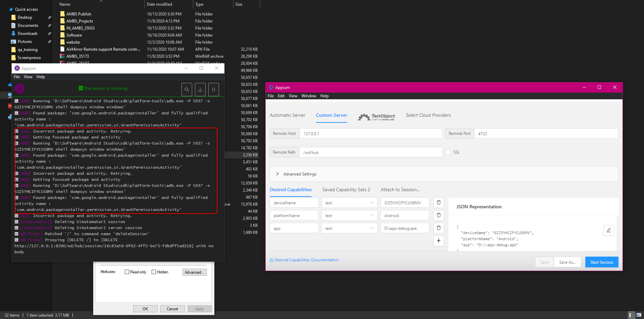The height and width of the screenshot is (319, 644).
Task: Delete the platformName capability row
Action: point(438,215)
